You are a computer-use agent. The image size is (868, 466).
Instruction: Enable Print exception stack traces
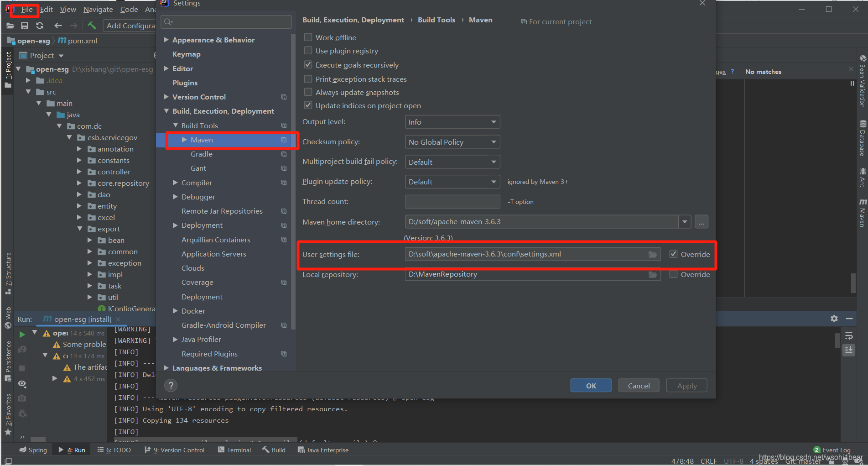(308, 79)
